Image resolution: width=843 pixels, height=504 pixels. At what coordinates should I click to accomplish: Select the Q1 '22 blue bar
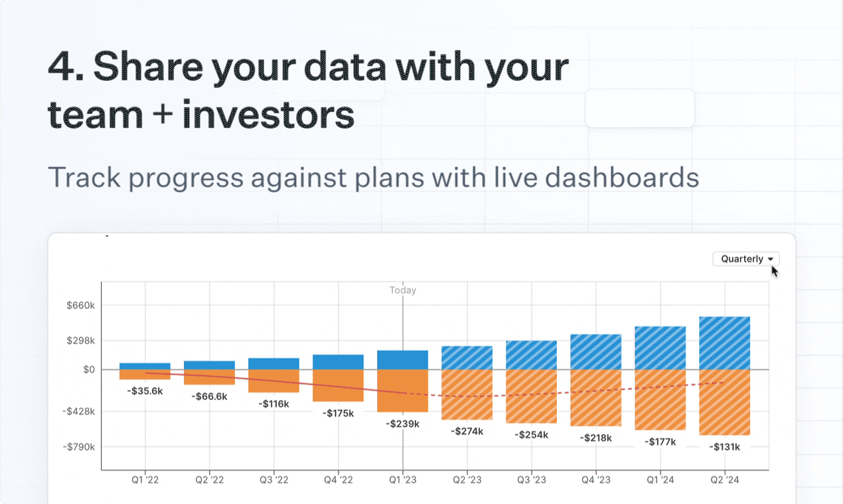145,366
